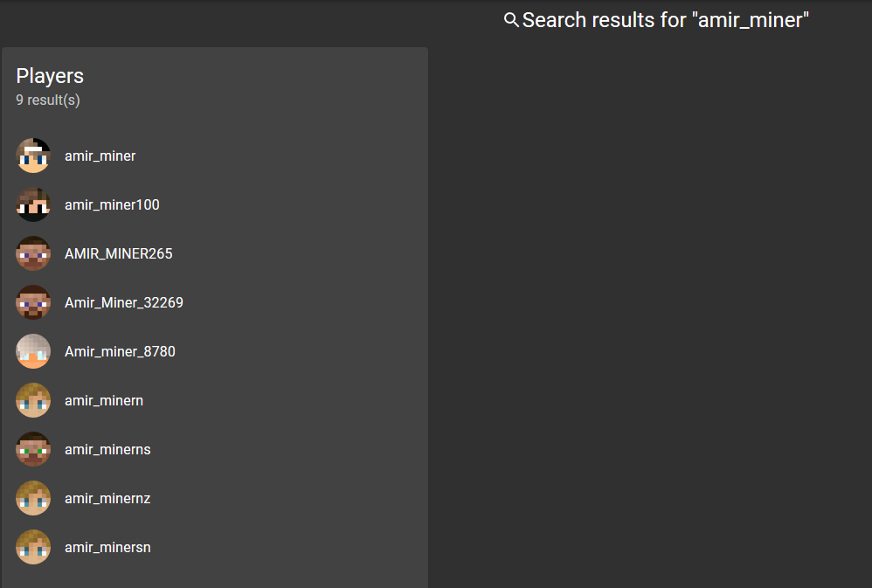Click the avatar for amir_miner100
Screen dimensions: 872x588
33,204
